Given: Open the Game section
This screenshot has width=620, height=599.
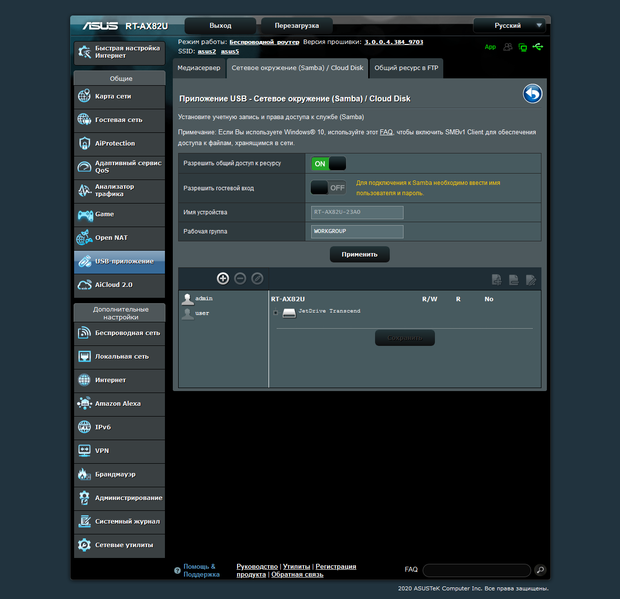Looking at the screenshot, I should pyautogui.click(x=119, y=214).
